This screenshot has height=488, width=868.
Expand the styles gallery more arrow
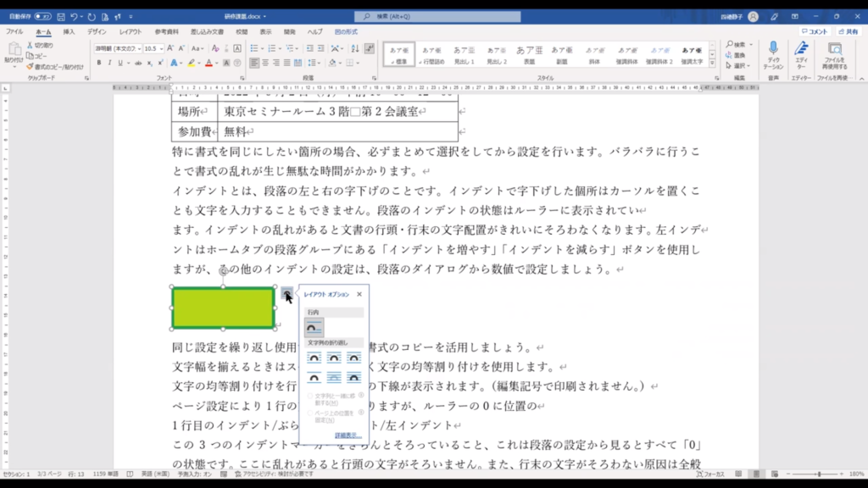[x=712, y=62]
